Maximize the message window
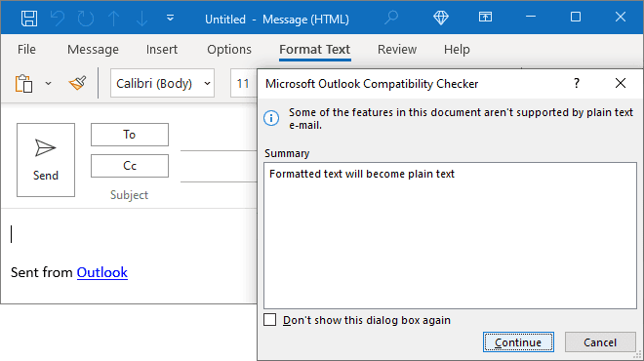 pos(576,17)
